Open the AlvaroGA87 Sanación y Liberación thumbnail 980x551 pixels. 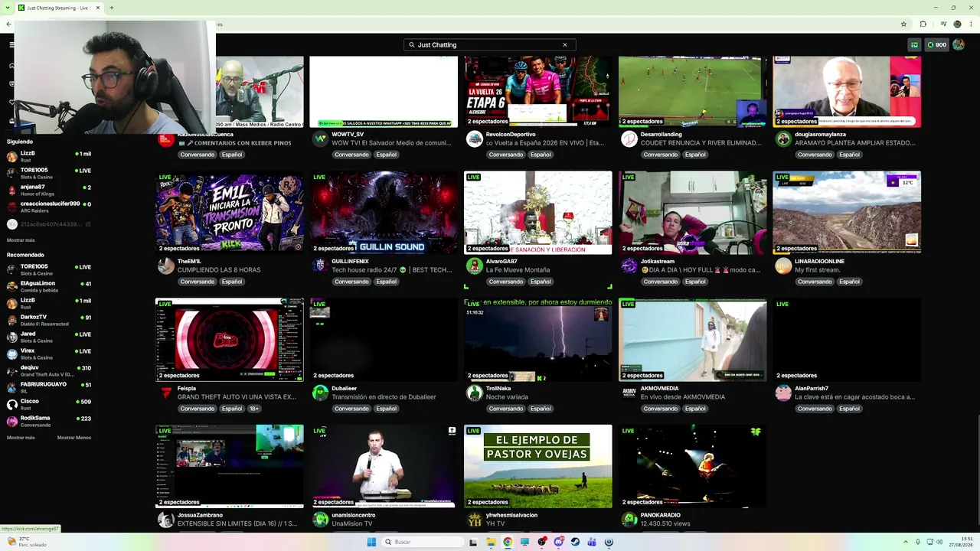(538, 212)
